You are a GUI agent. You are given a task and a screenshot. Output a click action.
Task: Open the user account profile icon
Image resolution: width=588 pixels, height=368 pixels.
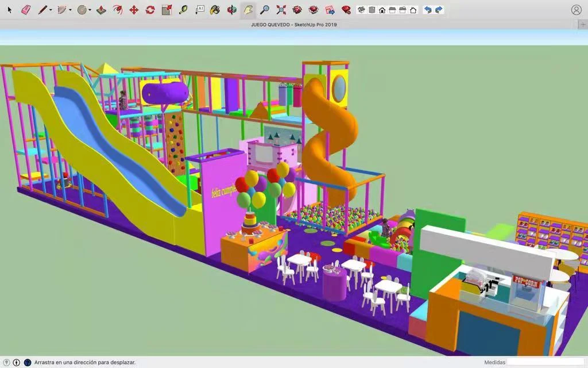point(577,10)
